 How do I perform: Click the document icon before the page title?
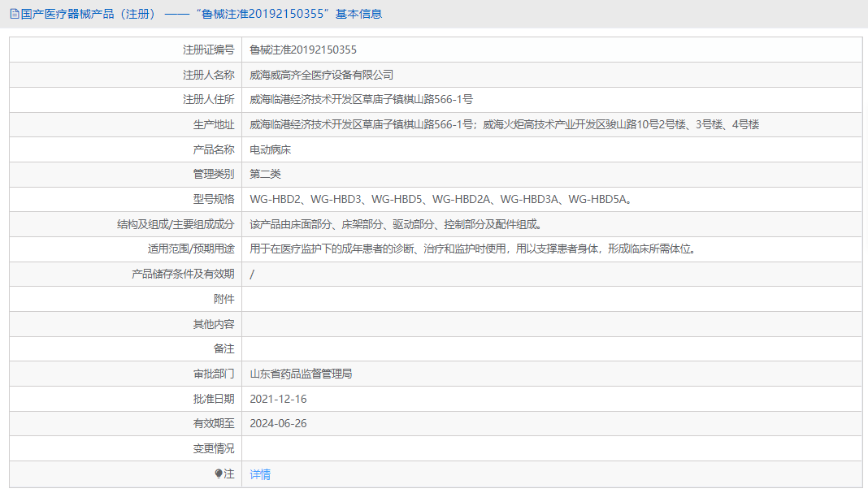point(15,14)
